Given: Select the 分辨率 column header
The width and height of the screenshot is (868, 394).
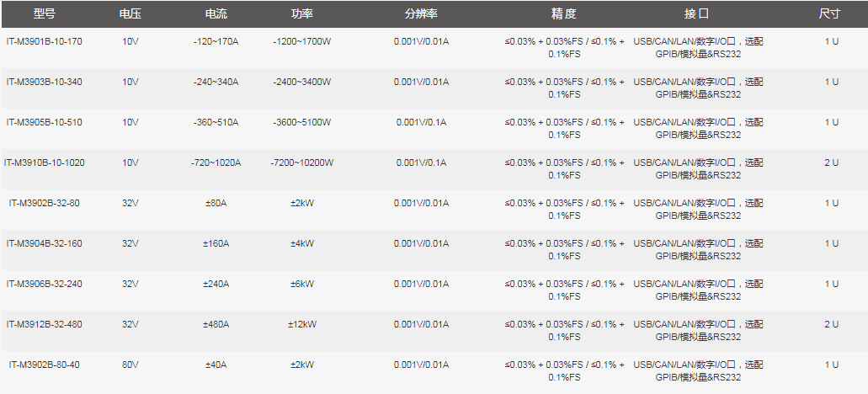Looking at the screenshot, I should coord(421,14).
